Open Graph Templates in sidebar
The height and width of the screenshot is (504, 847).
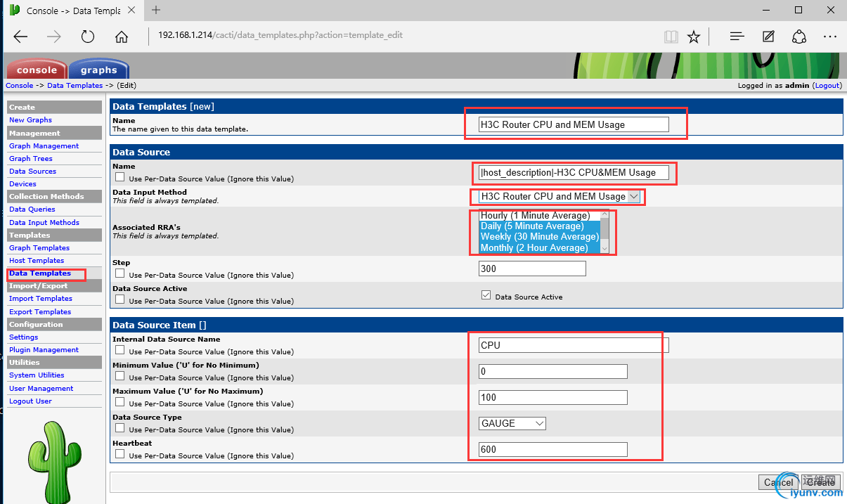[39, 247]
